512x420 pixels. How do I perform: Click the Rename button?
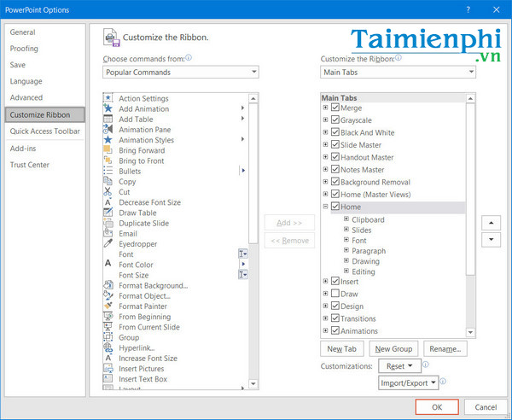coord(445,349)
